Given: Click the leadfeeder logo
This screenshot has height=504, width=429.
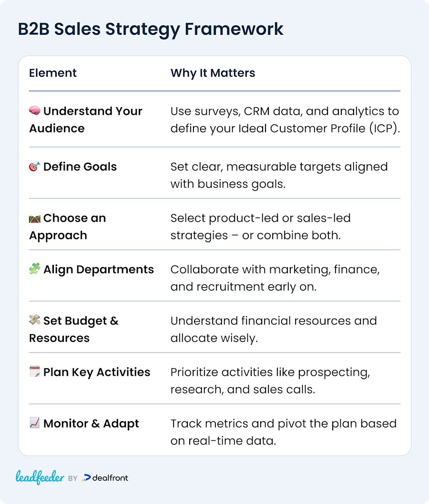Looking at the screenshot, I should pyautogui.click(x=40, y=477).
